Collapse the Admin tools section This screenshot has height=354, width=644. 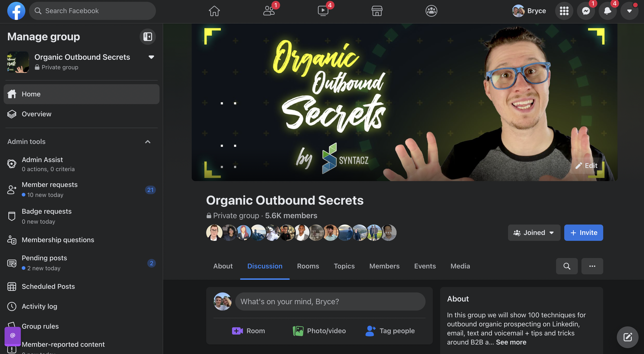point(148,142)
